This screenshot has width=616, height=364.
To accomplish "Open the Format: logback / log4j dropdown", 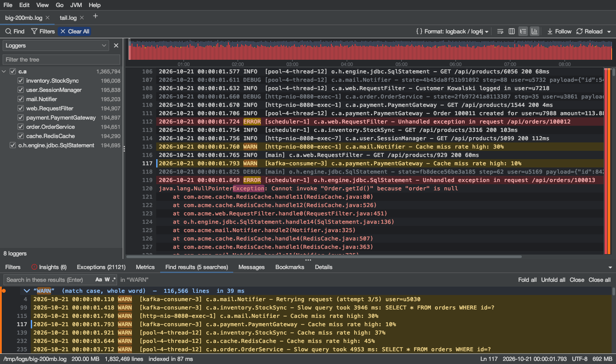I will (452, 31).
